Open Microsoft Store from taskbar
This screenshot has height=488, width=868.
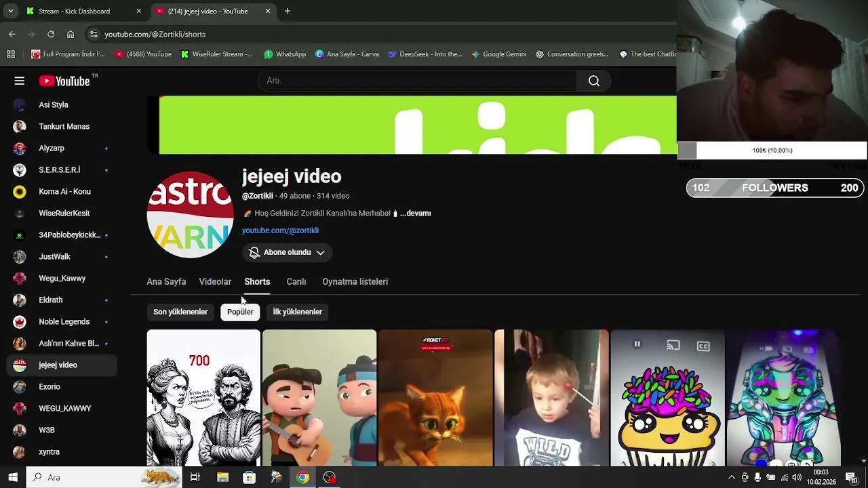coord(249,477)
